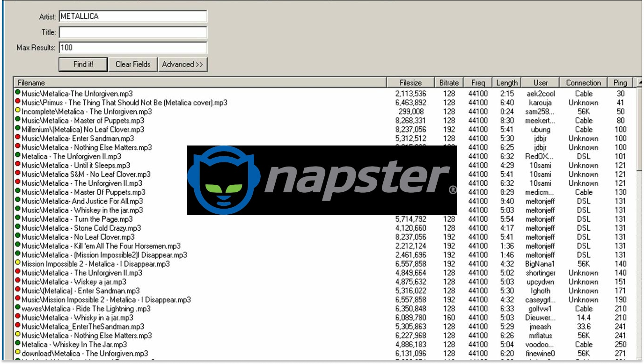Screen dimensions: 644x364
Task: Click red dot of Music\(Metalica) - Enter Sandman.mp3
Action: coord(18,290)
